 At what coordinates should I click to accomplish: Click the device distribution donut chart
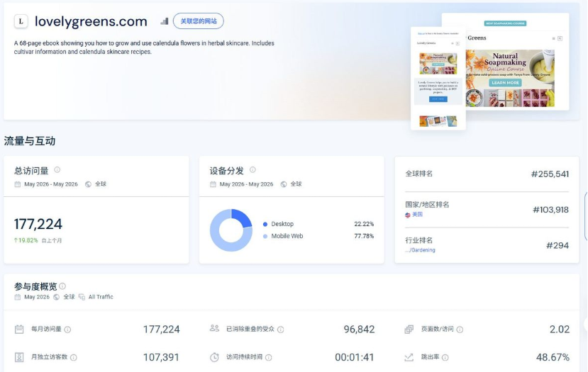pos(231,230)
